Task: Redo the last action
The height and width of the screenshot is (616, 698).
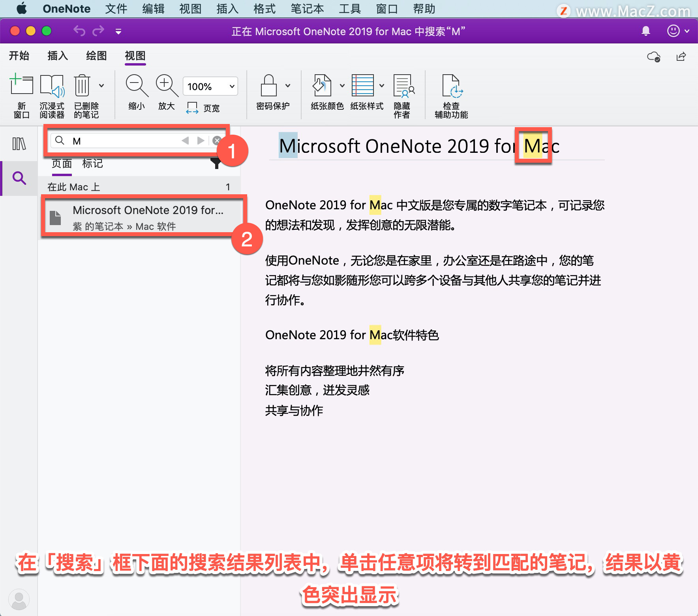Action: 98,31
